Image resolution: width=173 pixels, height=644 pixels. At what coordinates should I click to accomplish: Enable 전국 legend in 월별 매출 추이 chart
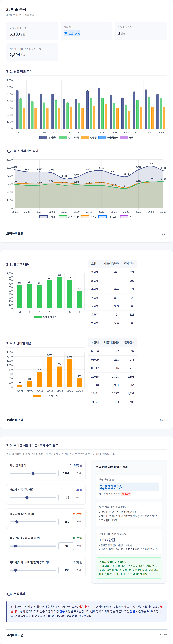tap(127, 137)
